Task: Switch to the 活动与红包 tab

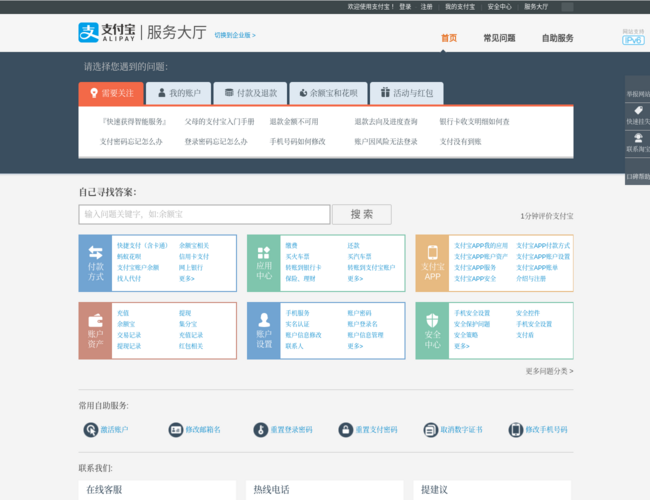Action: 407,93
